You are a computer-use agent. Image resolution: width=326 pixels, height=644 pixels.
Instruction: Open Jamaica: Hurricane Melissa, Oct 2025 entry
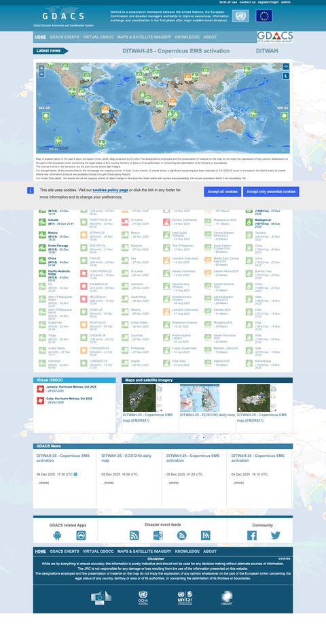[70, 387]
